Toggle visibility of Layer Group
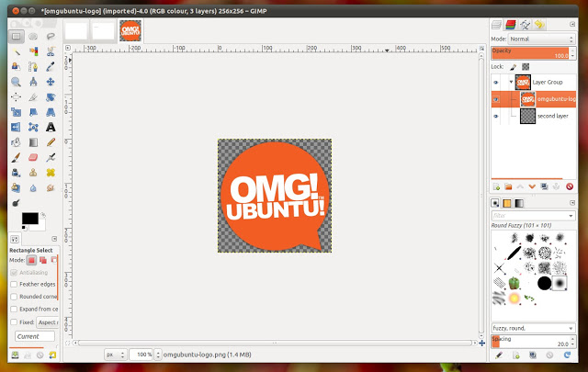This screenshot has height=372, width=588. [x=496, y=83]
